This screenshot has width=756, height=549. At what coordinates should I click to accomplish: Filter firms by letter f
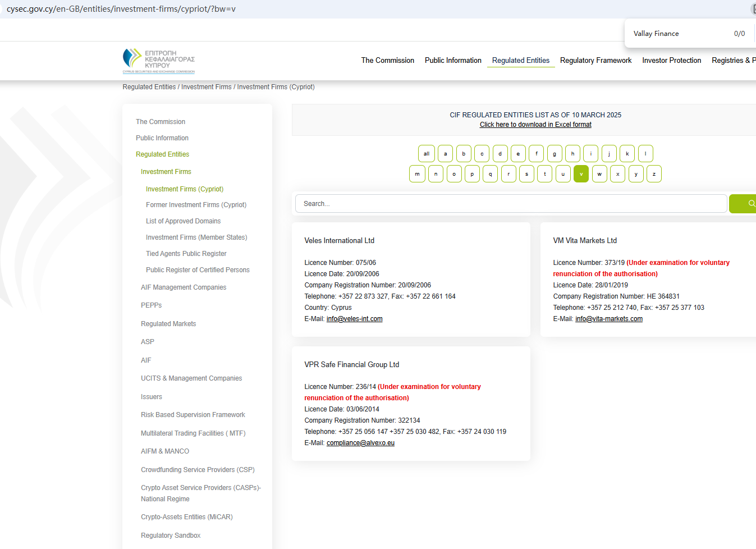point(537,154)
